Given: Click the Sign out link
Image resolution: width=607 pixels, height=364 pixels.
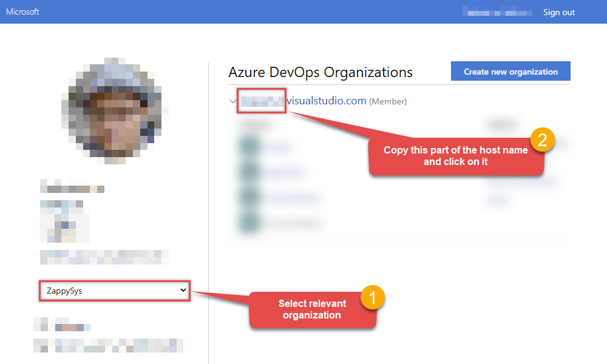Looking at the screenshot, I should pyautogui.click(x=558, y=12).
